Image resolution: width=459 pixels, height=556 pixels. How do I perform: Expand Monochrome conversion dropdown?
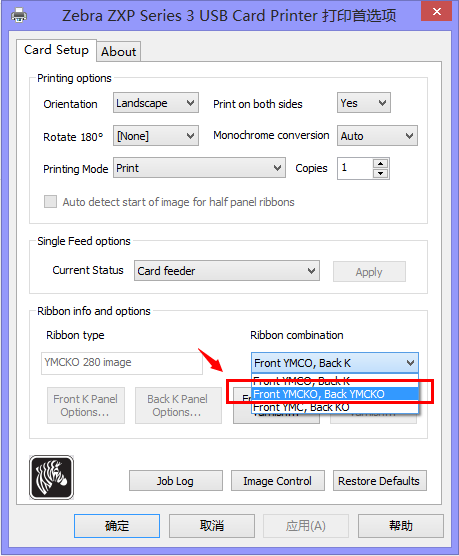click(x=377, y=135)
